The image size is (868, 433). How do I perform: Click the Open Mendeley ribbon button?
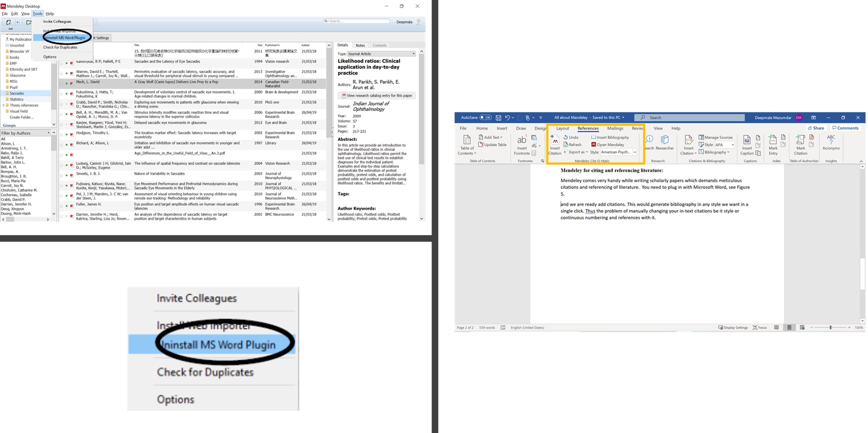click(608, 145)
